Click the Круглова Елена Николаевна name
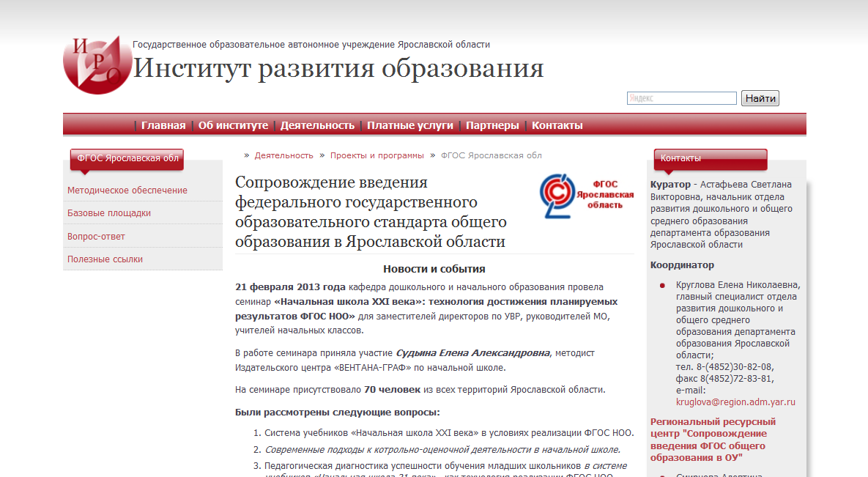Screen dimensions: 868x477 pyautogui.click(x=738, y=285)
